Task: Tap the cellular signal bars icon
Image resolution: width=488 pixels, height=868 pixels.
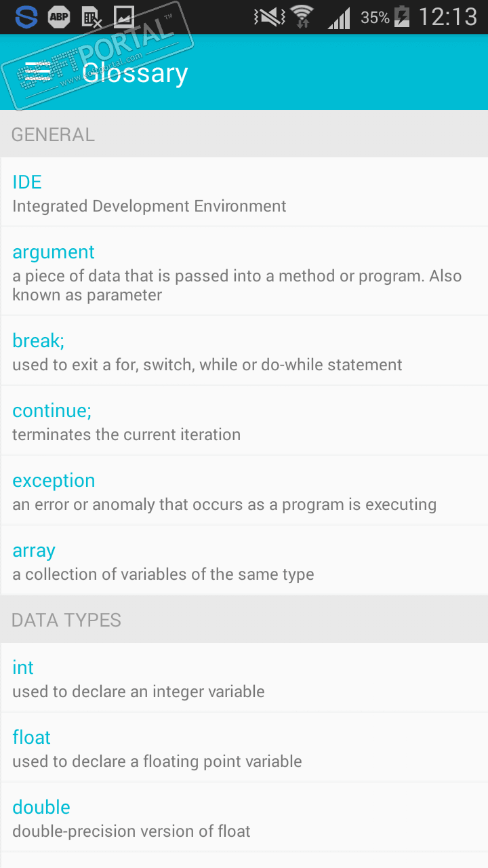Action: pos(339,17)
